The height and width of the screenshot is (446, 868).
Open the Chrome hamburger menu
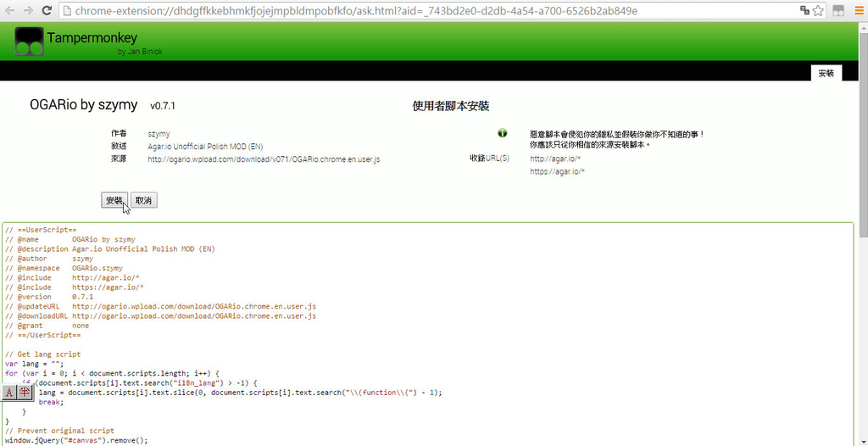click(860, 10)
